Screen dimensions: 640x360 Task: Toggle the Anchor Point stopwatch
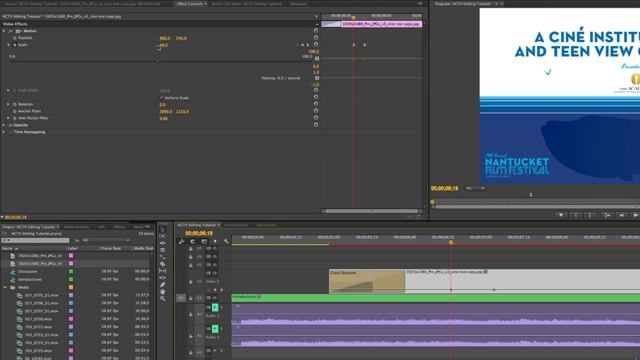click(x=15, y=111)
